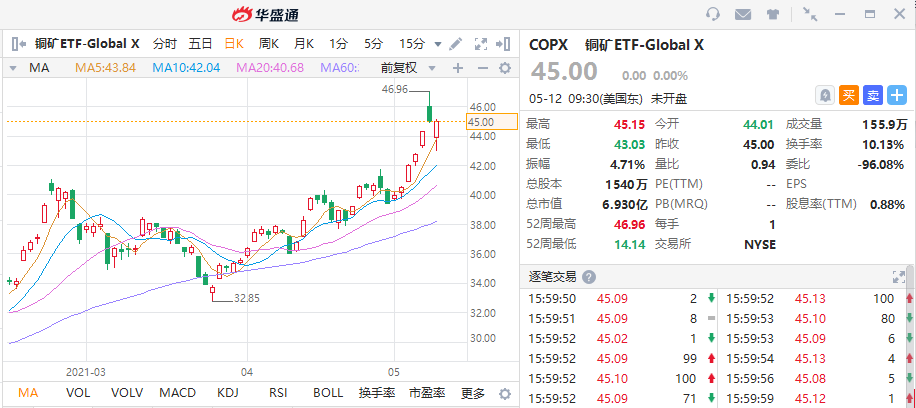This screenshot has width=916, height=408.
Task: Click the 总市值 value 6.930亿
Action: pyautogui.click(x=625, y=204)
